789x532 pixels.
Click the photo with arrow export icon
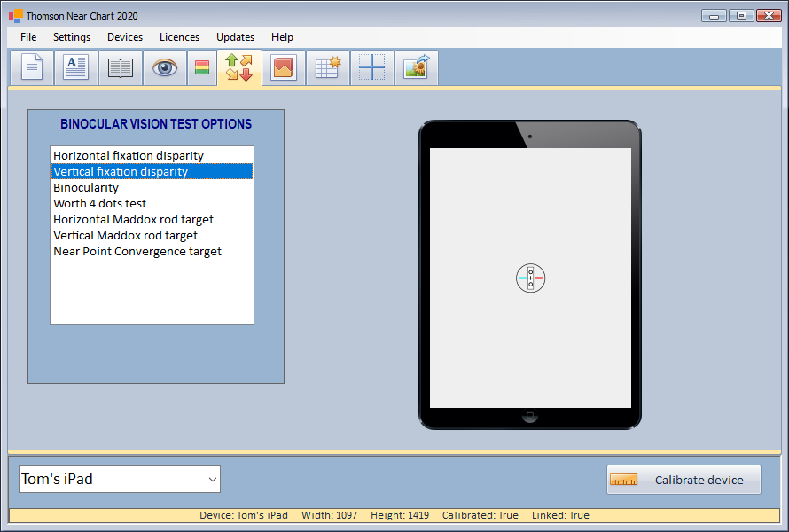416,68
